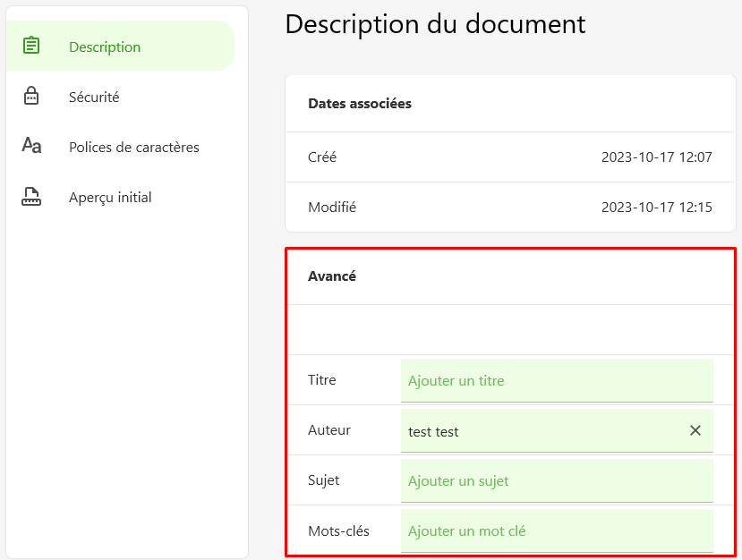742x560 pixels.
Task: Go to Aperçu initial section
Action: point(120,196)
